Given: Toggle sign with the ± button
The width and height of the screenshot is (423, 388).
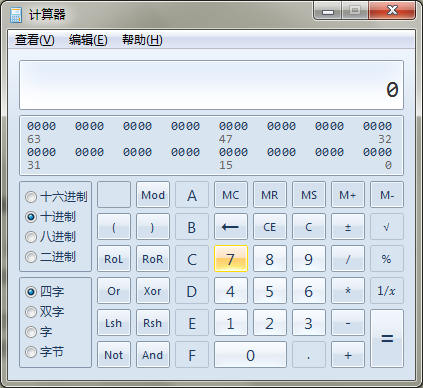Looking at the screenshot, I should (x=348, y=227).
